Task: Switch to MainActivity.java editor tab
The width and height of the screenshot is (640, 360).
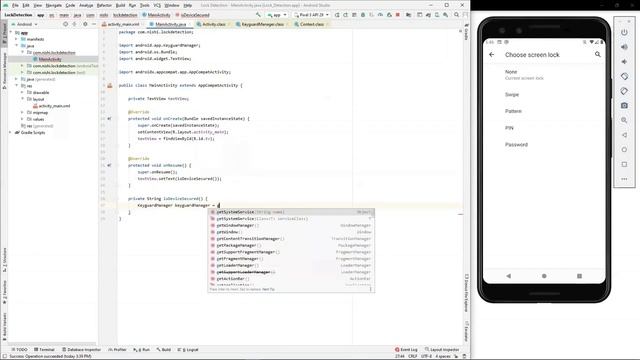Action: 171,24
